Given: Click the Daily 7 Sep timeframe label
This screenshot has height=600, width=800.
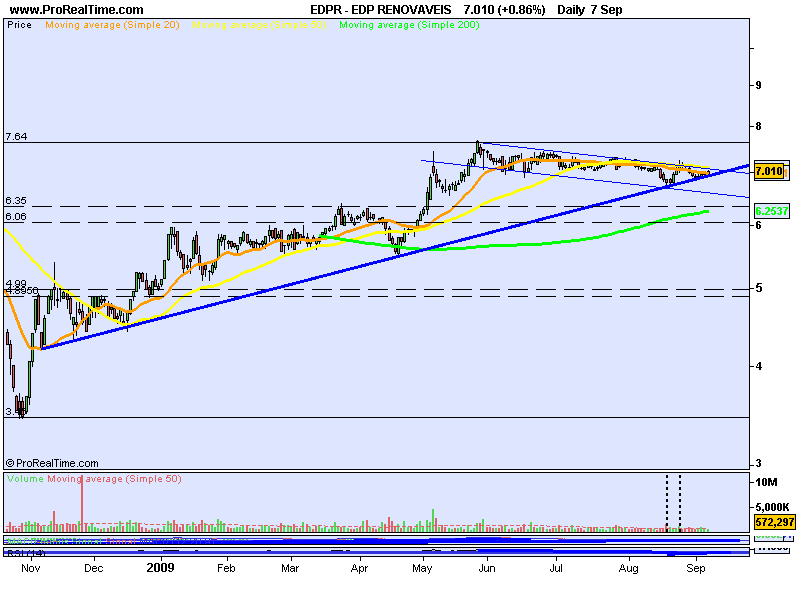Looking at the screenshot, I should click(589, 10).
